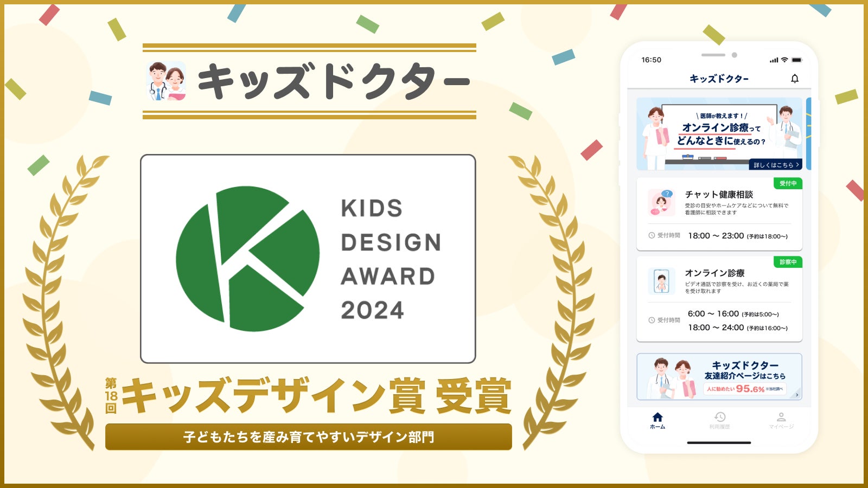Tap the green 受付中 status badge
This screenshot has height=488, width=868.
coord(788,183)
